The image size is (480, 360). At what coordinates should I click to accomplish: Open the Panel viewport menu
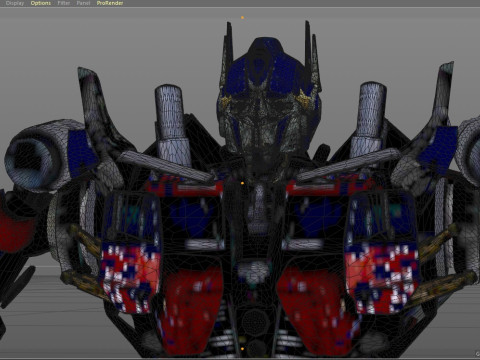[x=83, y=3]
